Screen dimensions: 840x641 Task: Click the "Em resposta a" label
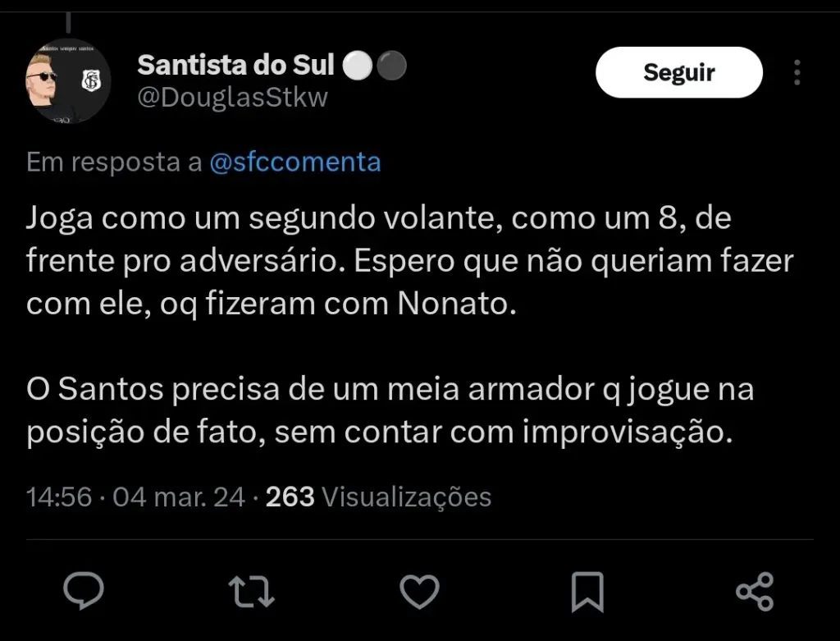pyautogui.click(x=114, y=162)
